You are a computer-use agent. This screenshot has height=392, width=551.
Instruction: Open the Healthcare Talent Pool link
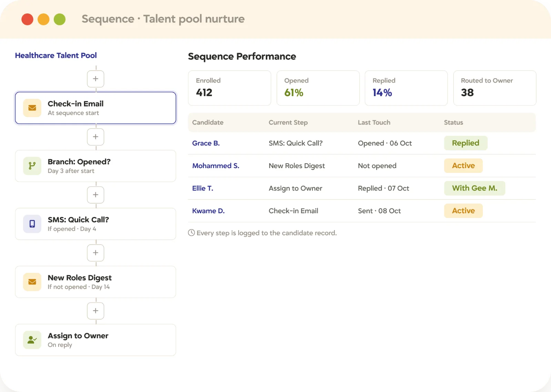click(x=56, y=55)
